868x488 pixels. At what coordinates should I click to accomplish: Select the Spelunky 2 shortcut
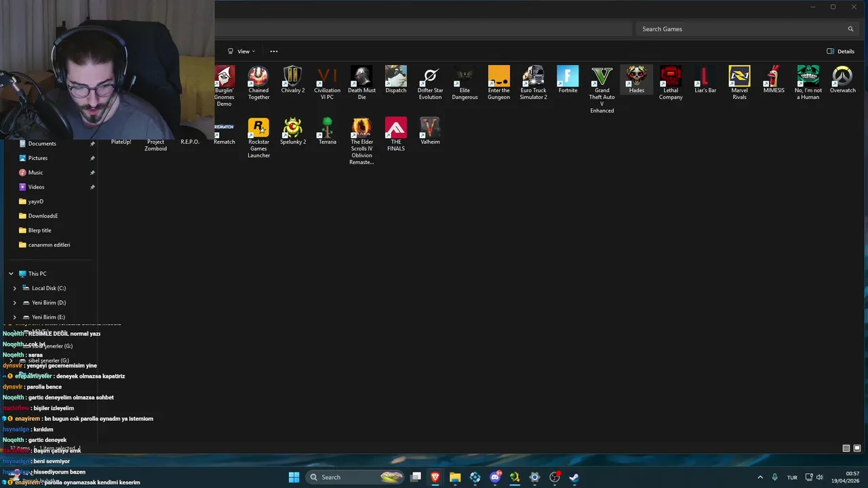click(x=293, y=131)
